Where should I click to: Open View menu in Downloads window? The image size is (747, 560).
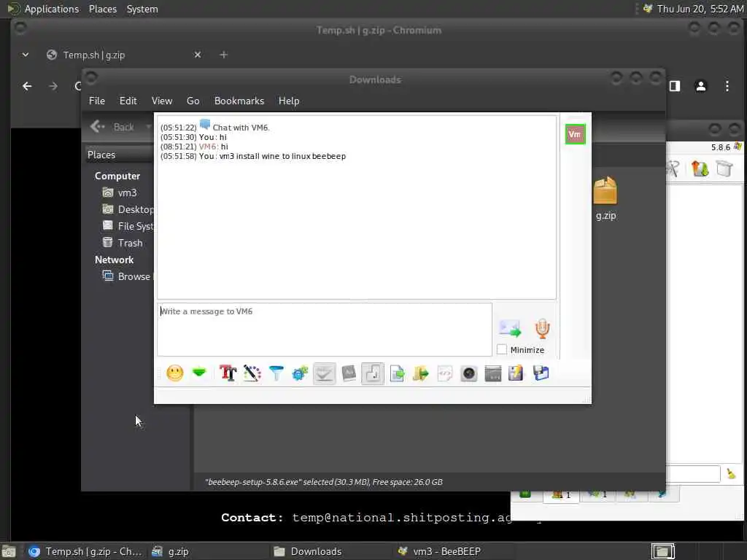pyautogui.click(x=161, y=101)
